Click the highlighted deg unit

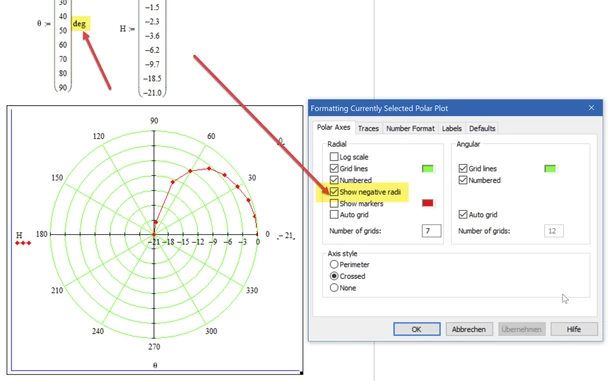click(79, 24)
